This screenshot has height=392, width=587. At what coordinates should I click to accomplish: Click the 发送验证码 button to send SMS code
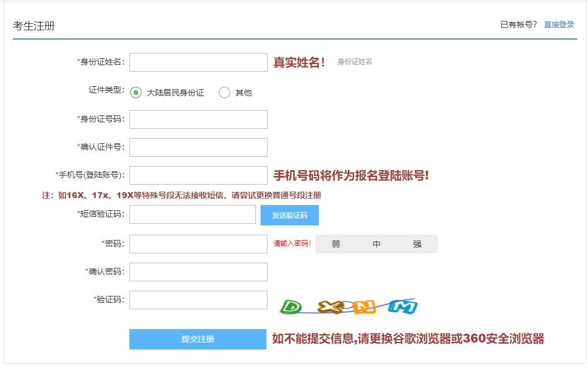(x=289, y=216)
